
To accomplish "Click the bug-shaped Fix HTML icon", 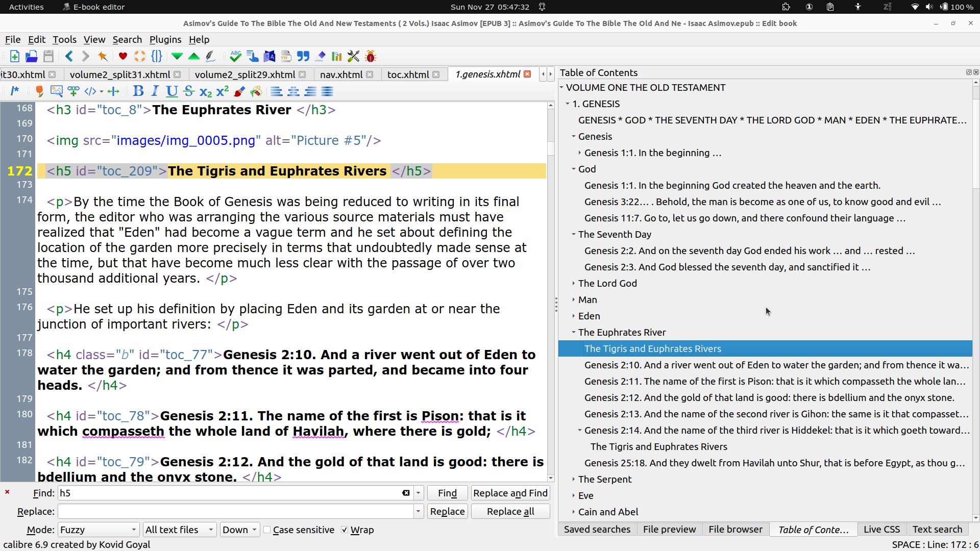I will (x=371, y=56).
